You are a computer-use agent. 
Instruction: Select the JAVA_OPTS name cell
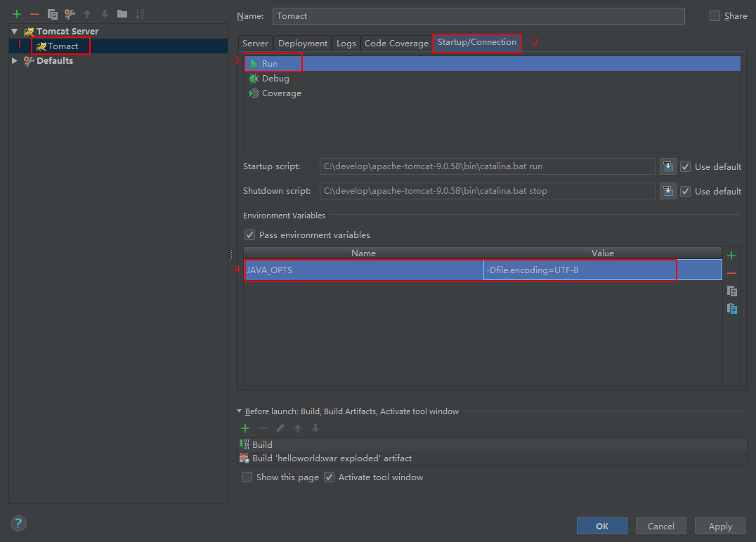coord(363,270)
